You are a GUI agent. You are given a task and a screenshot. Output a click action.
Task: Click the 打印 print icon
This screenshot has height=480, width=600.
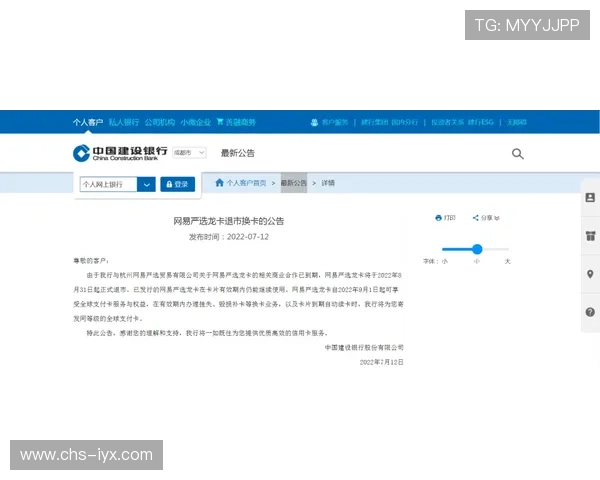click(x=439, y=218)
